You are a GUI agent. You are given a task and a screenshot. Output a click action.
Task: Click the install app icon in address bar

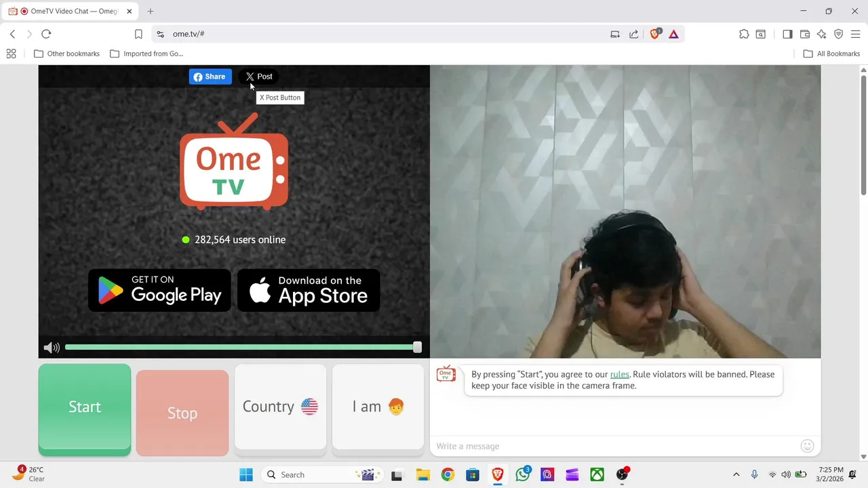click(615, 34)
